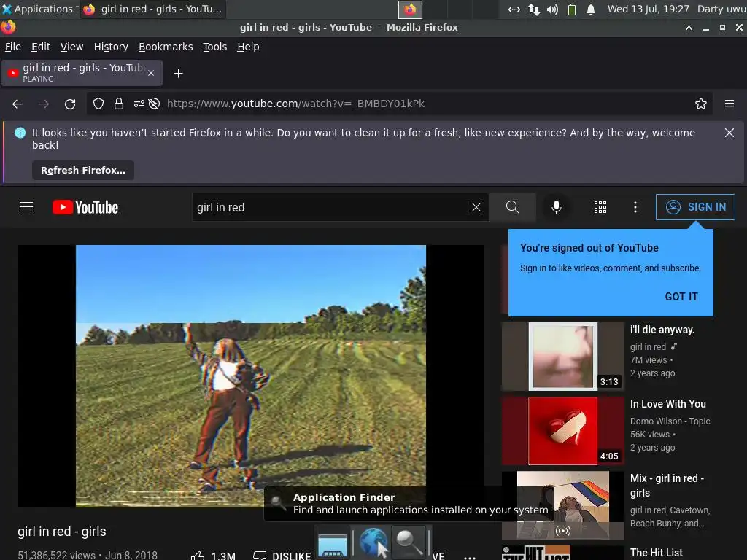Launch Application Finder from the dock

[x=410, y=542]
